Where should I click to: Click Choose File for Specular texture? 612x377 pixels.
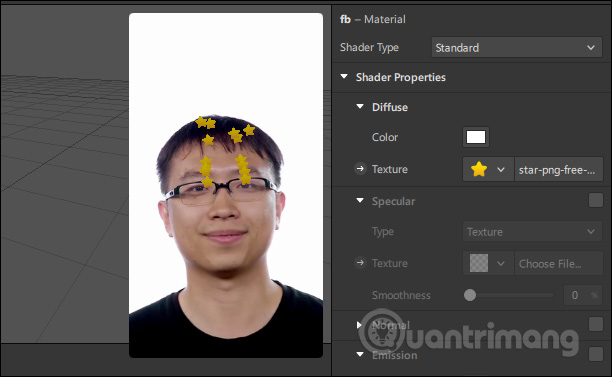click(558, 263)
